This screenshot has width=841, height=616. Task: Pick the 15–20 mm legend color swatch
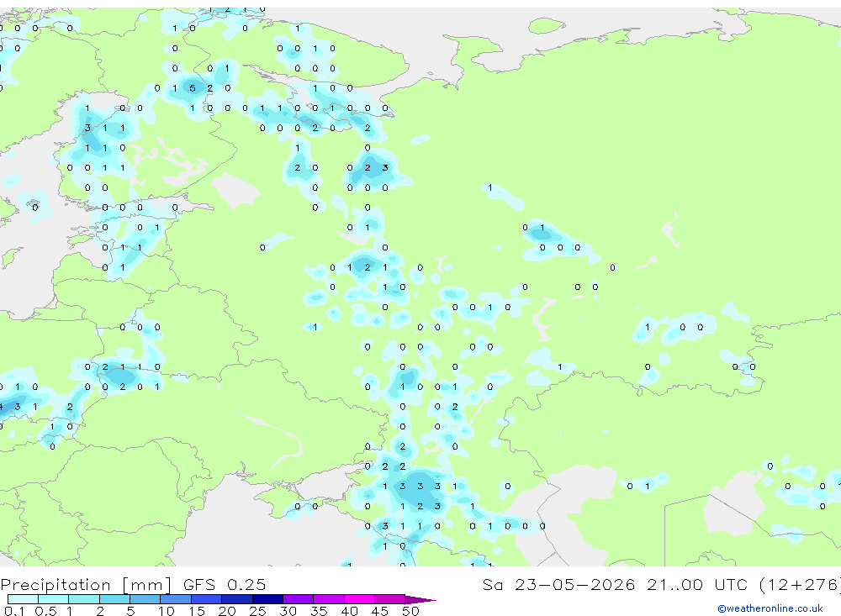pos(207,599)
